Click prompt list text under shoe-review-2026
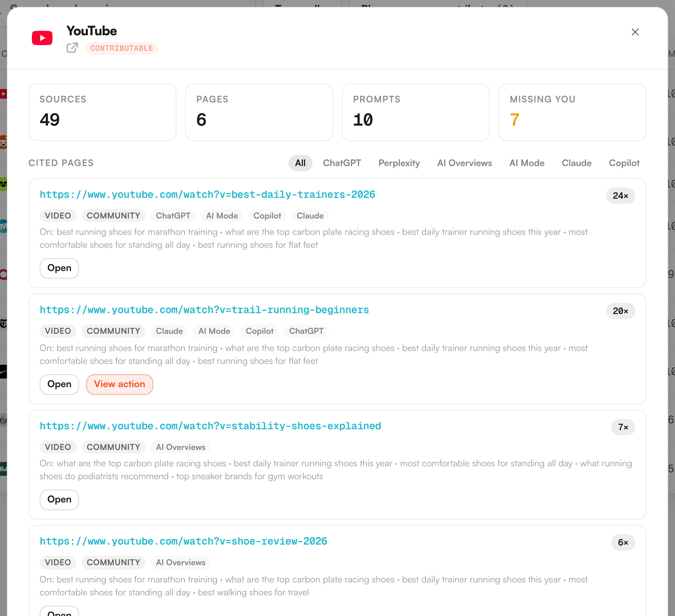The width and height of the screenshot is (675, 616). 314,586
